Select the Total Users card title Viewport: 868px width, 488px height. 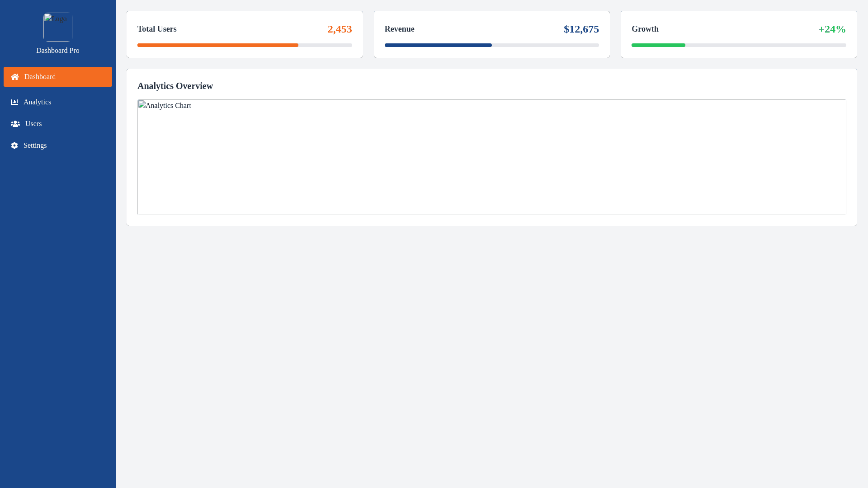157,29
